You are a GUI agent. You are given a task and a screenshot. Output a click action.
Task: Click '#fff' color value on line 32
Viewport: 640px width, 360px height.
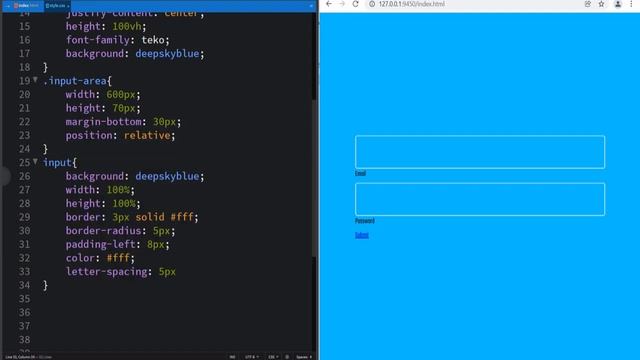click(x=118, y=258)
